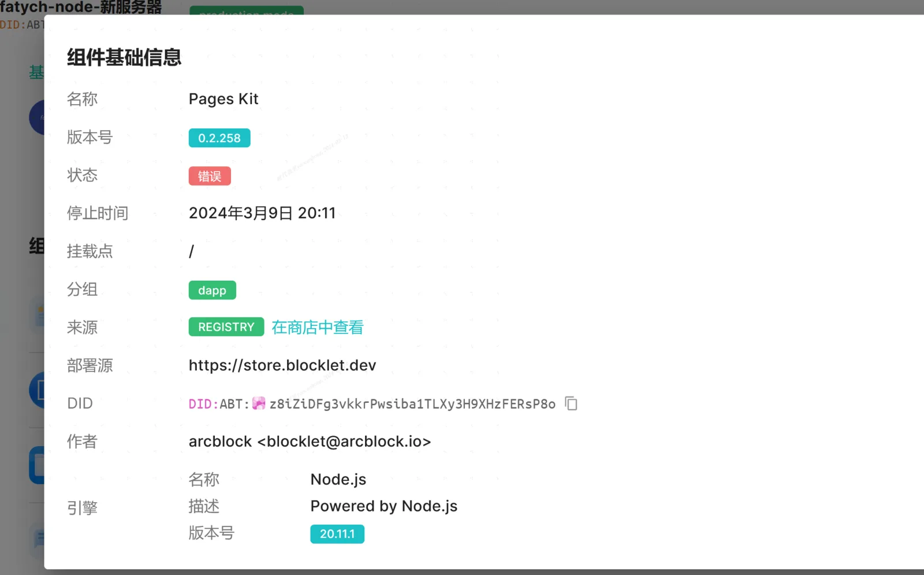Click the 20.11.1 engine version badge
The width and height of the screenshot is (924, 575).
point(337,534)
